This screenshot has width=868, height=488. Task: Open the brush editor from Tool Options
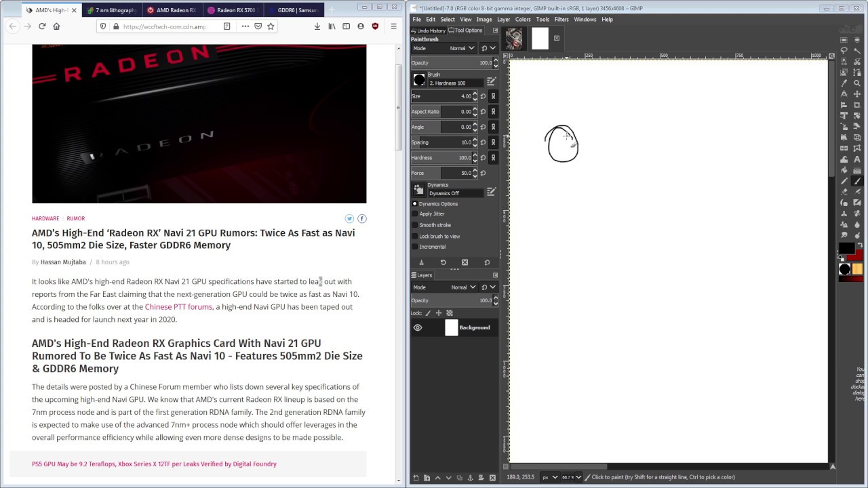click(x=491, y=81)
